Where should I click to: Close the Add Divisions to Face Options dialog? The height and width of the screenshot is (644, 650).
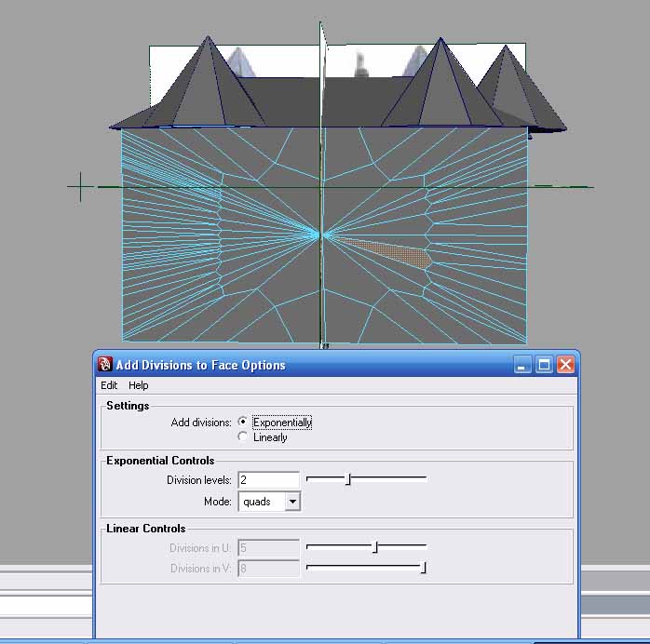(565, 365)
